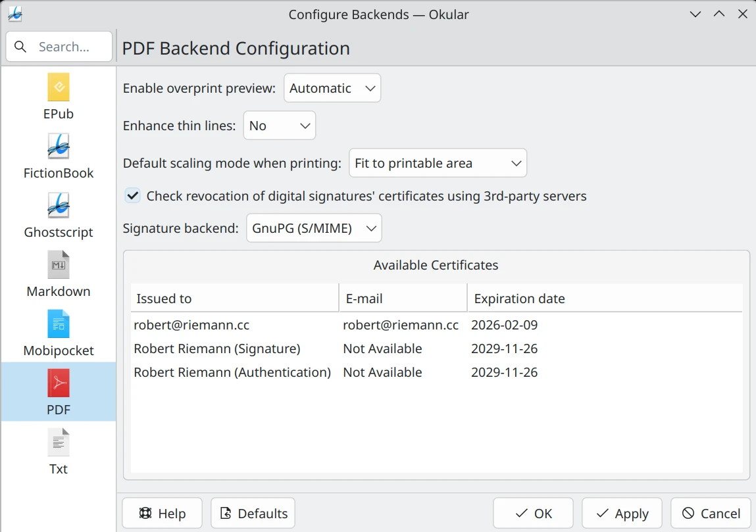Select the Robert Riemann (Authentication) certificate

436,372
